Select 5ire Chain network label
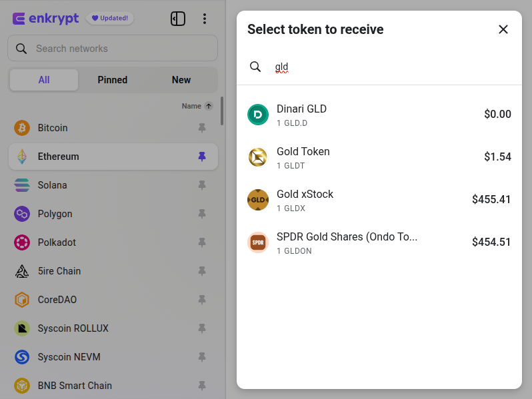532x399 pixels. coord(59,271)
